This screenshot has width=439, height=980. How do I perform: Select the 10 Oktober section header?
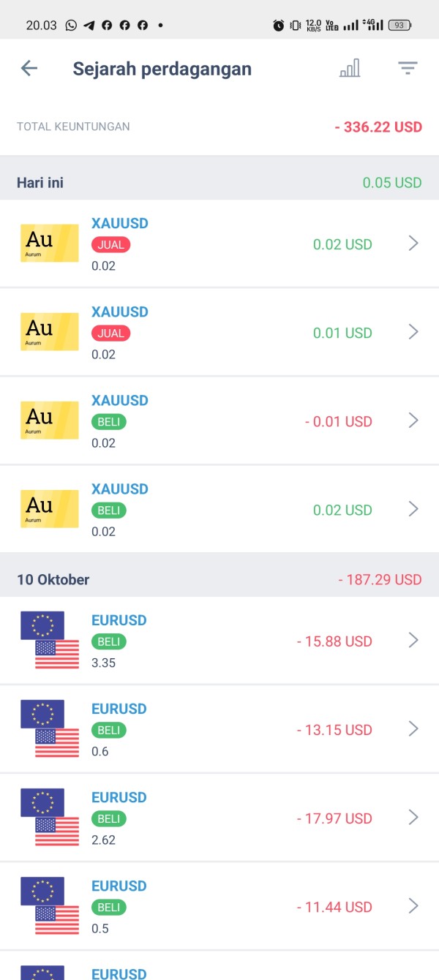(x=53, y=580)
